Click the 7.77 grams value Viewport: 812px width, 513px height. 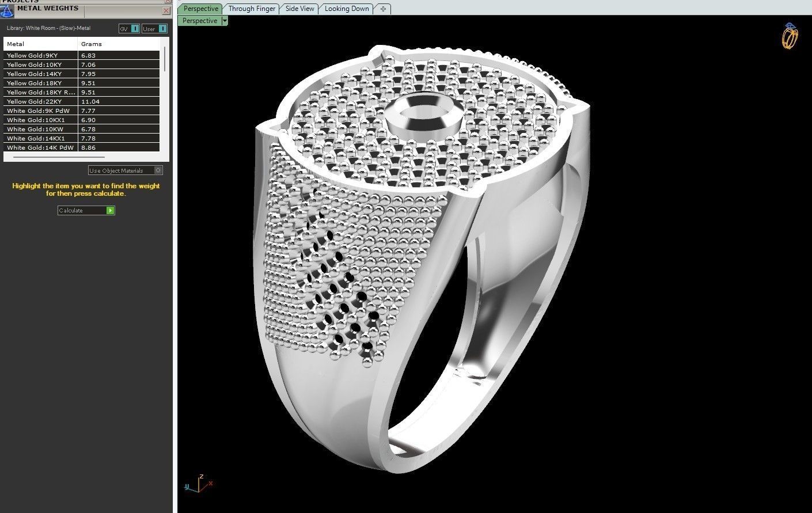click(88, 111)
